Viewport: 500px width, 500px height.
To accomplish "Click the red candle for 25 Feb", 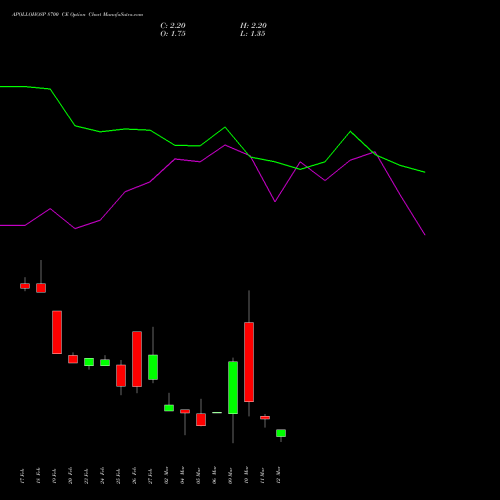I will (x=121, y=376).
